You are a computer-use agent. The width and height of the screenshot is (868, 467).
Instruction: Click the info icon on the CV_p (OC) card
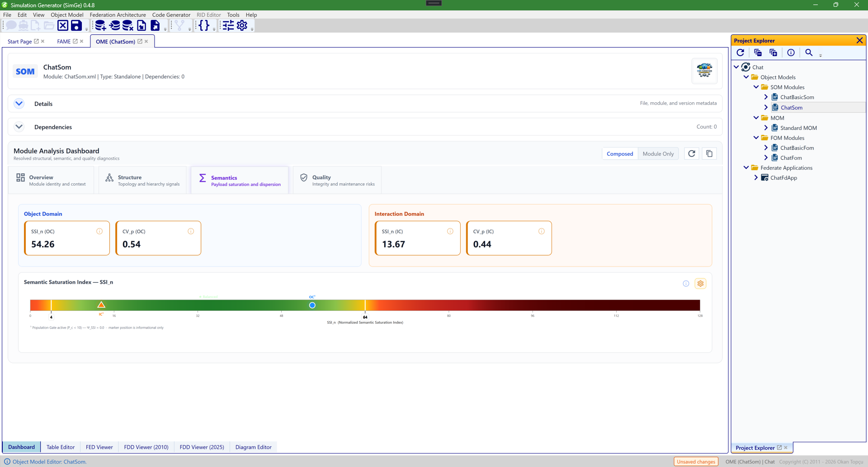pyautogui.click(x=191, y=231)
